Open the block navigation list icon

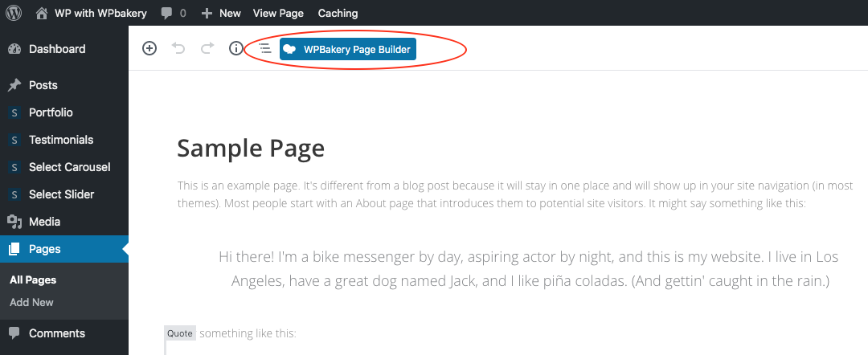[x=264, y=49]
